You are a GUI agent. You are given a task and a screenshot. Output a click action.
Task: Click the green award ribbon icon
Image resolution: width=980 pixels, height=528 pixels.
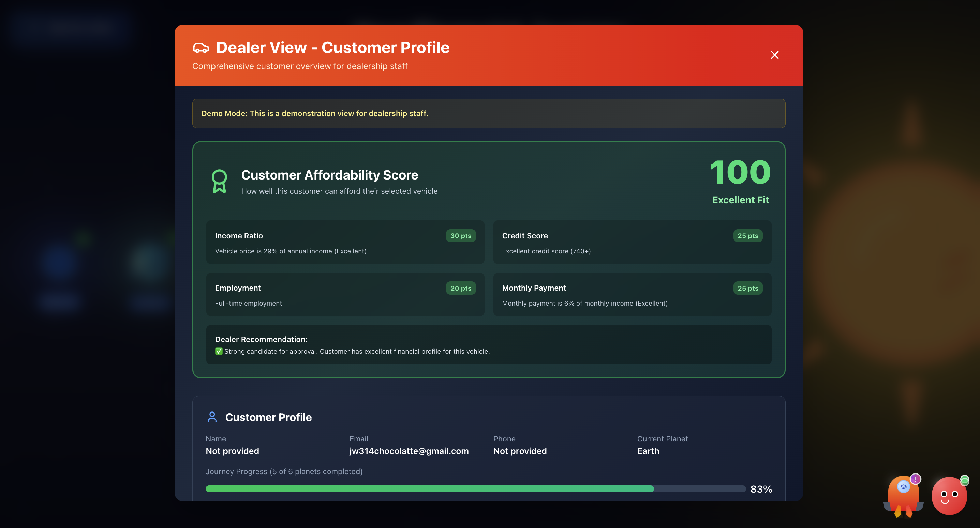219,181
